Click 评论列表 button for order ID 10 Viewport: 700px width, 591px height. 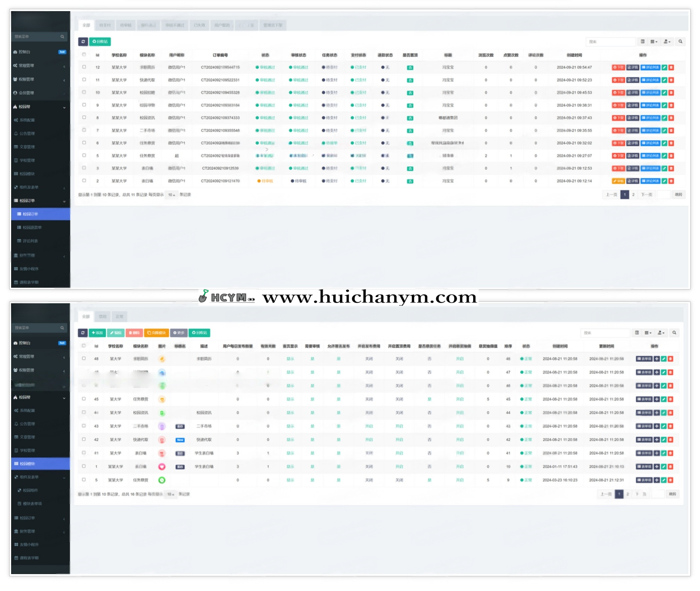pyautogui.click(x=650, y=93)
